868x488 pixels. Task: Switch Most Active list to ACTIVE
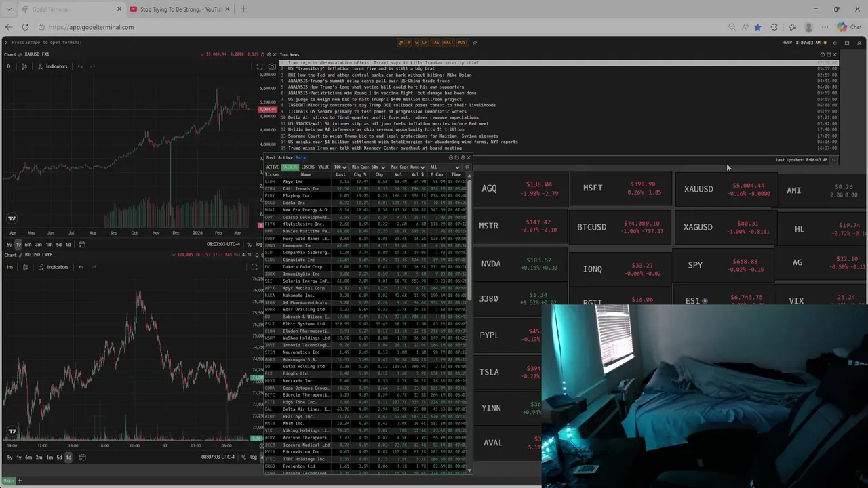(272, 167)
